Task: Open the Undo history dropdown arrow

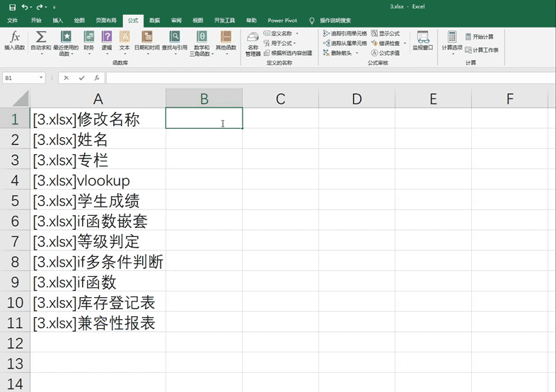Action: tap(31, 7)
